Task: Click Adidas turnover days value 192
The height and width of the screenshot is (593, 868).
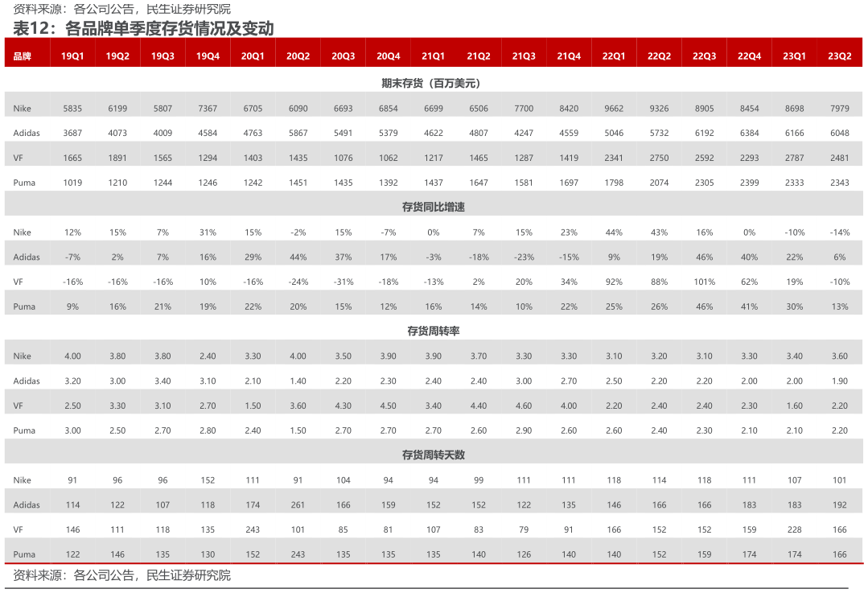Action: click(x=839, y=505)
